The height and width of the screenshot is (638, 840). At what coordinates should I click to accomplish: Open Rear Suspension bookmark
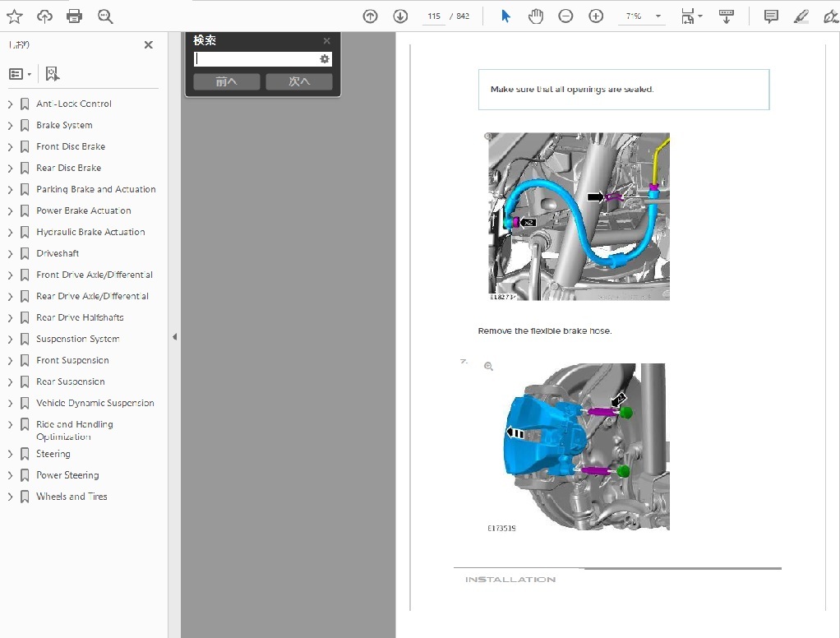[70, 382]
